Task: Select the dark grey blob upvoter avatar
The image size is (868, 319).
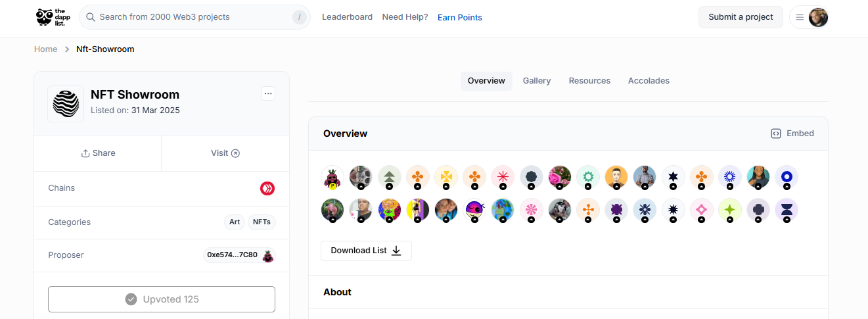Action: (532, 177)
